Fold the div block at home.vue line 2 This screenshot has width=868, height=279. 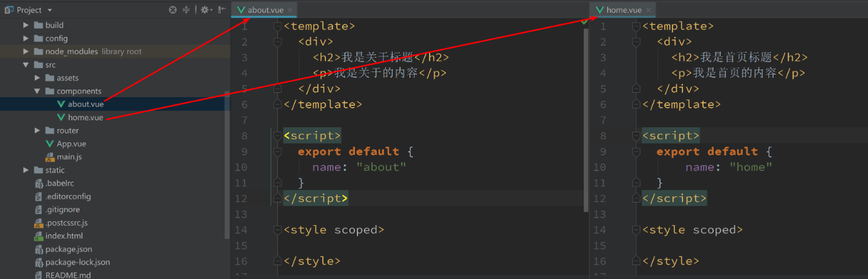pyautogui.click(x=636, y=42)
